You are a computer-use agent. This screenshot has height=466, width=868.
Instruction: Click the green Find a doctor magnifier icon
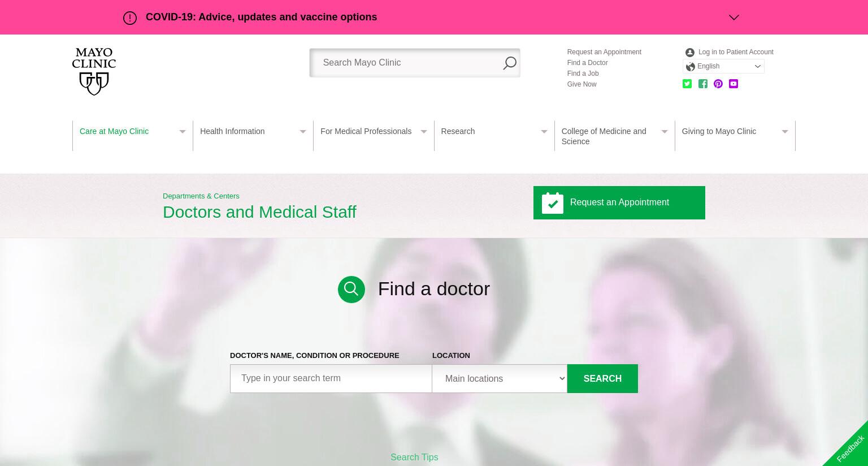coord(351,290)
